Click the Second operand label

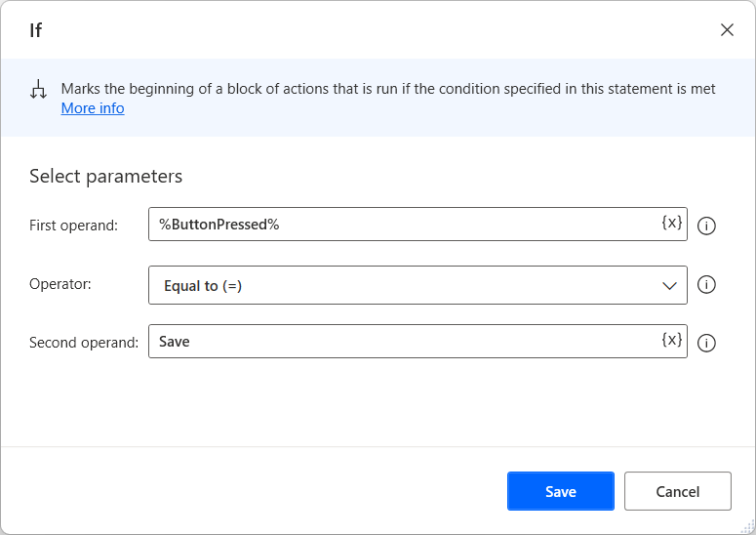click(x=84, y=343)
